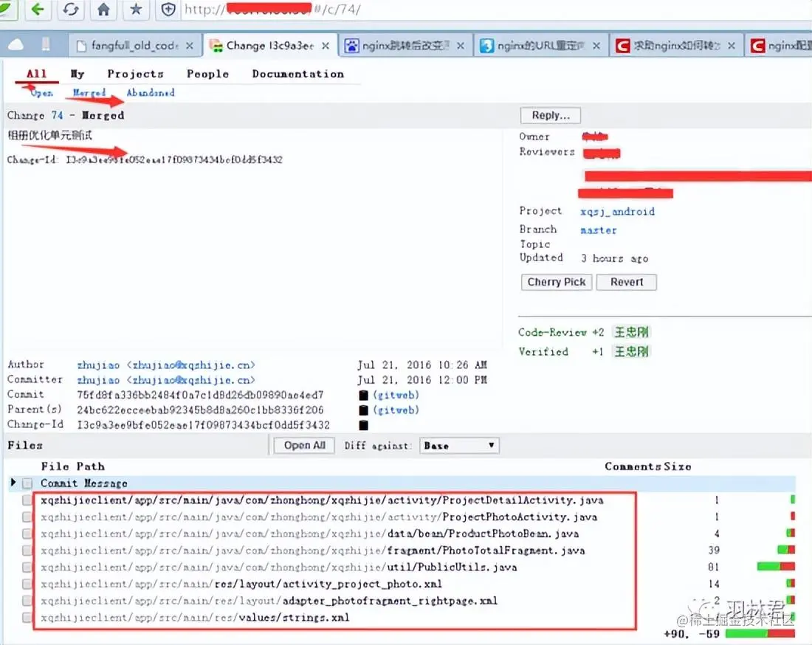Click the Code-Review +2 reviewer name
812x645 pixels.
coord(631,332)
